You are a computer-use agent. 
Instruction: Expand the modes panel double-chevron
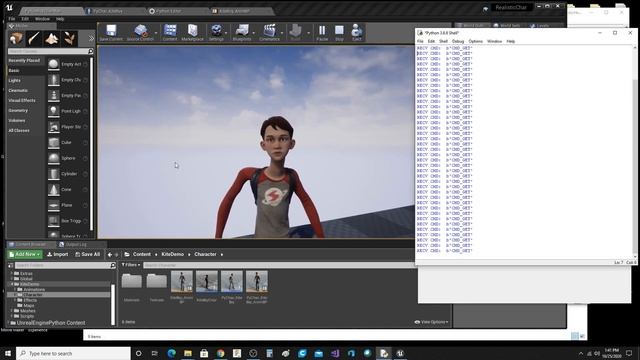click(91, 38)
